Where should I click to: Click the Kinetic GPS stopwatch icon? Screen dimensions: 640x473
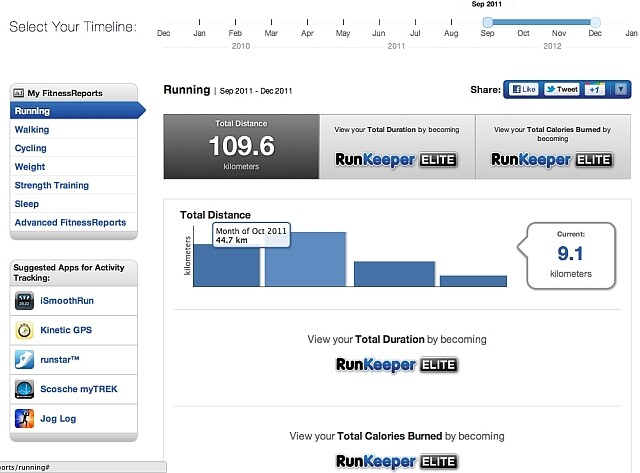24,330
